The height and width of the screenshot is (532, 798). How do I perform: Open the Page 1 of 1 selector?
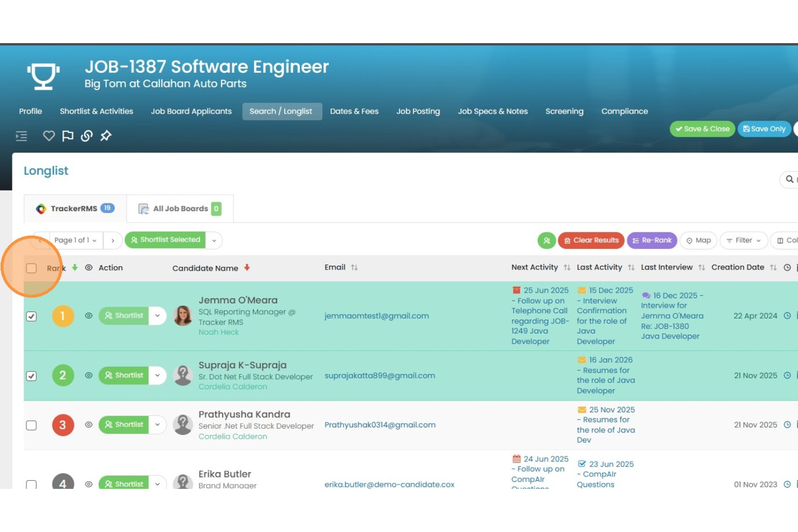coord(74,240)
